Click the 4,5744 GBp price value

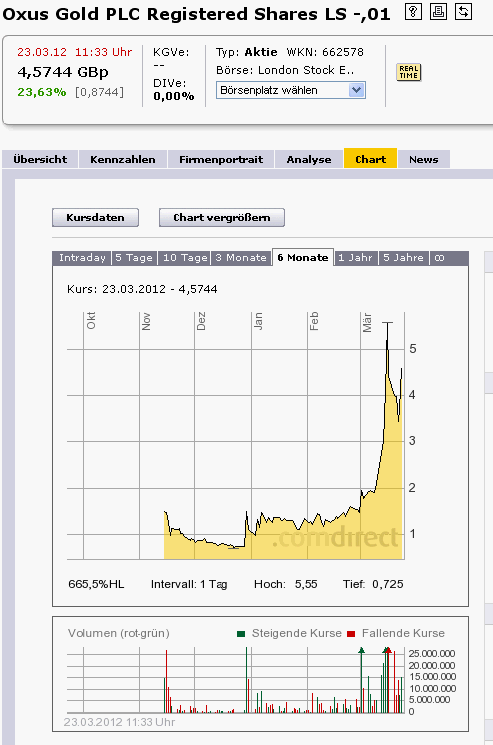click(63, 72)
